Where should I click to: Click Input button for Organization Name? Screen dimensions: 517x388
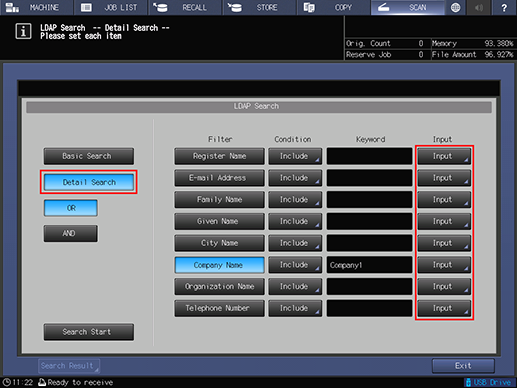pos(444,287)
